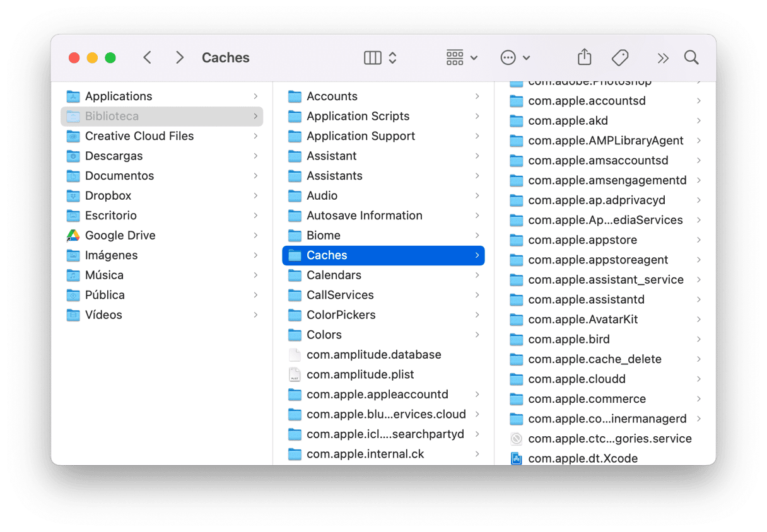Select the com.apple.appstoreagent folder

(x=606, y=260)
